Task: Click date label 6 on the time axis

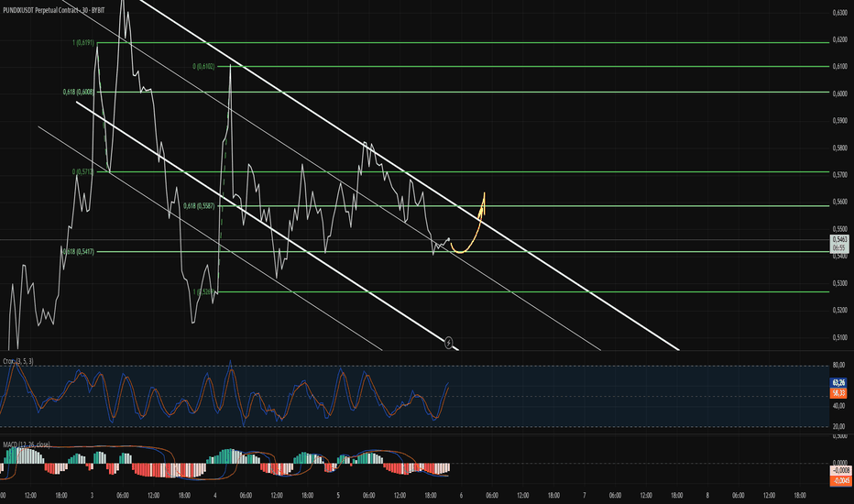Action: pyautogui.click(x=461, y=495)
